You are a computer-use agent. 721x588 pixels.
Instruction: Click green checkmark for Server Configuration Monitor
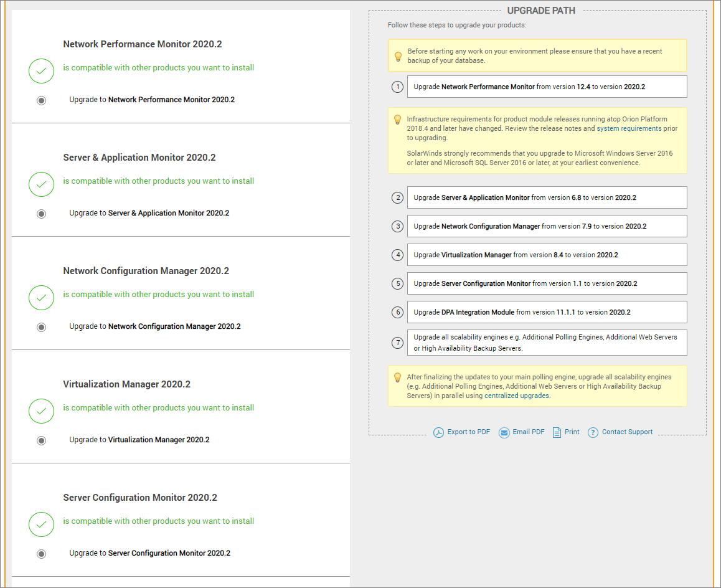coord(41,524)
